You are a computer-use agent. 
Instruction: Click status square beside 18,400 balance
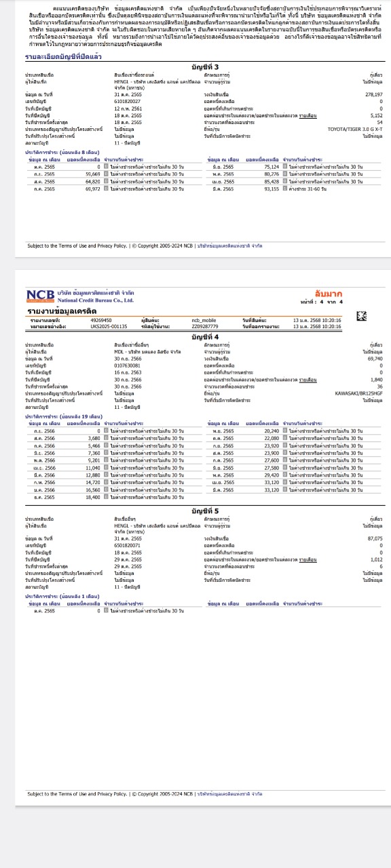(106, 497)
